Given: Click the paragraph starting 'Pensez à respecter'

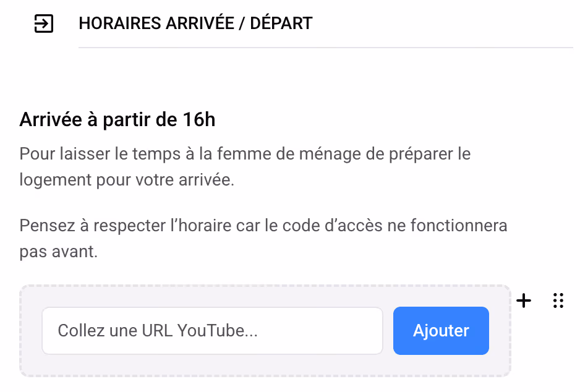Looking at the screenshot, I should pos(263,239).
